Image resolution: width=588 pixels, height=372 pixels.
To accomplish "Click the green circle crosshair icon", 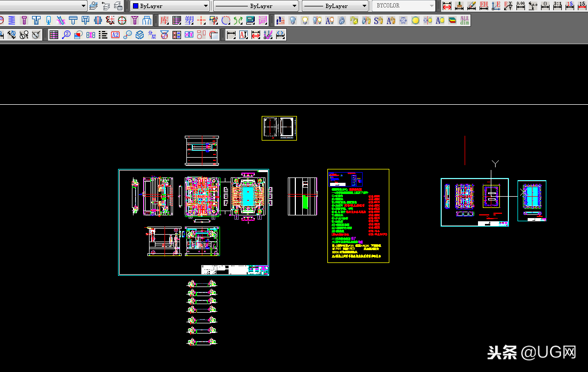I will (x=122, y=20).
